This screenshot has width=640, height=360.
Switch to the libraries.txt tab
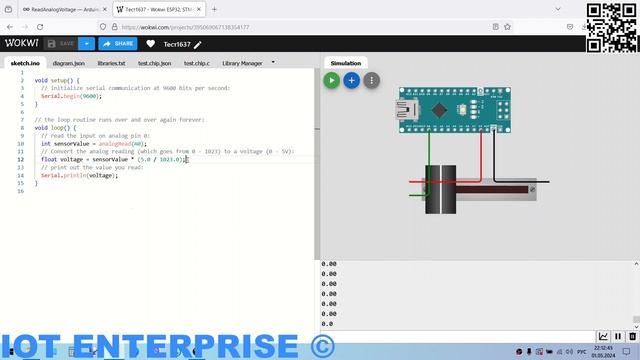111,63
